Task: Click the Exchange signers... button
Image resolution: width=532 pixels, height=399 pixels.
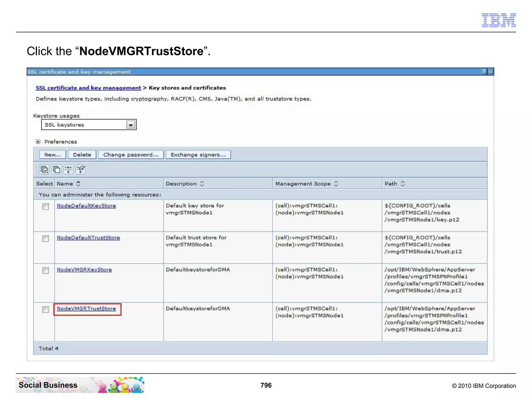Action: (198, 155)
